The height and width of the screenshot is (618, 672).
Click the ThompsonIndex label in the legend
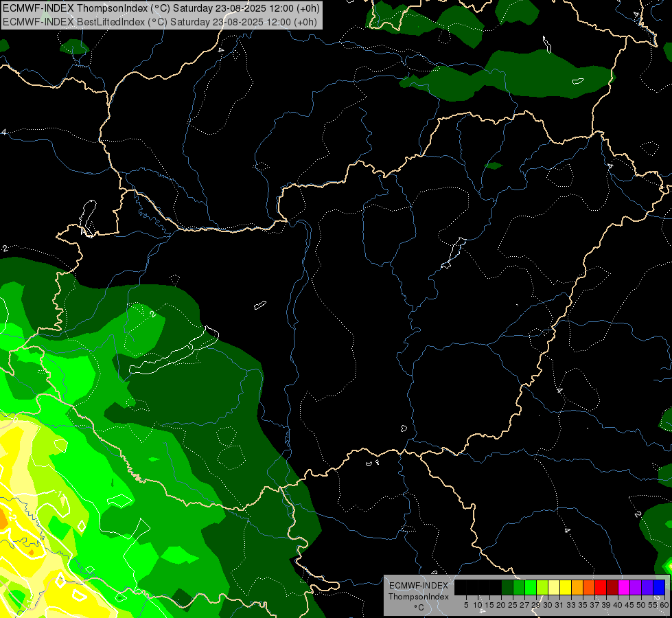pos(419,597)
